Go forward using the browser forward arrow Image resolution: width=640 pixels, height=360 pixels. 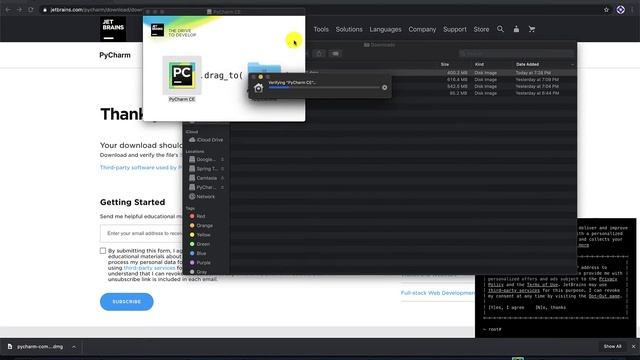(x=19, y=10)
